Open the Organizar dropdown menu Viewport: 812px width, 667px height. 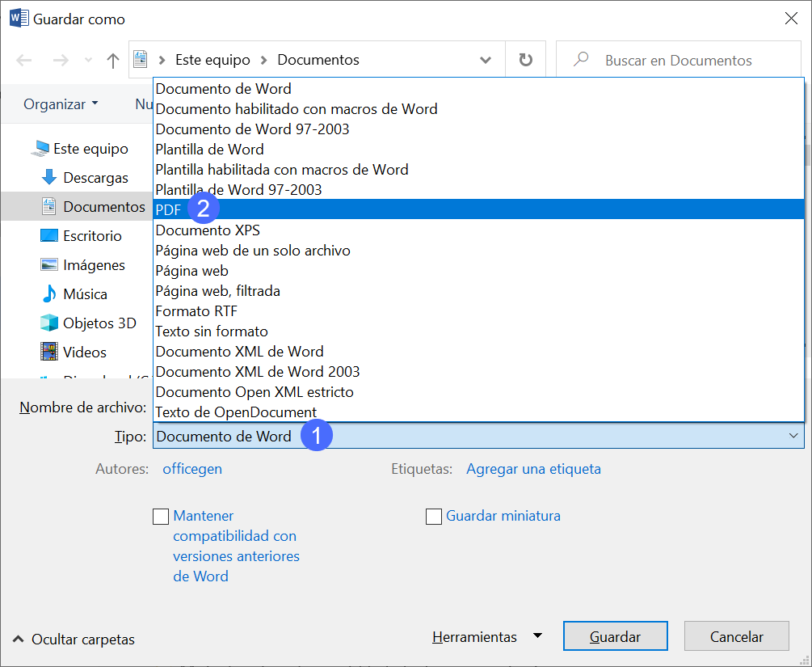[x=61, y=103]
